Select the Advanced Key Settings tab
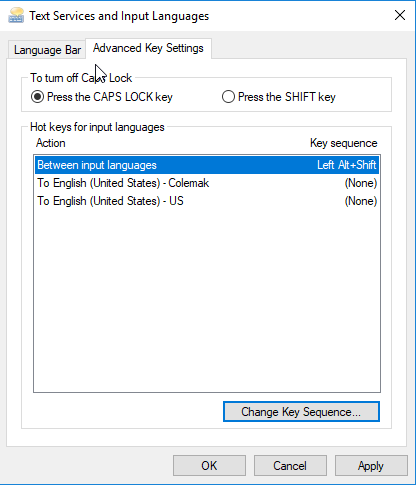416x485 pixels. [148, 48]
